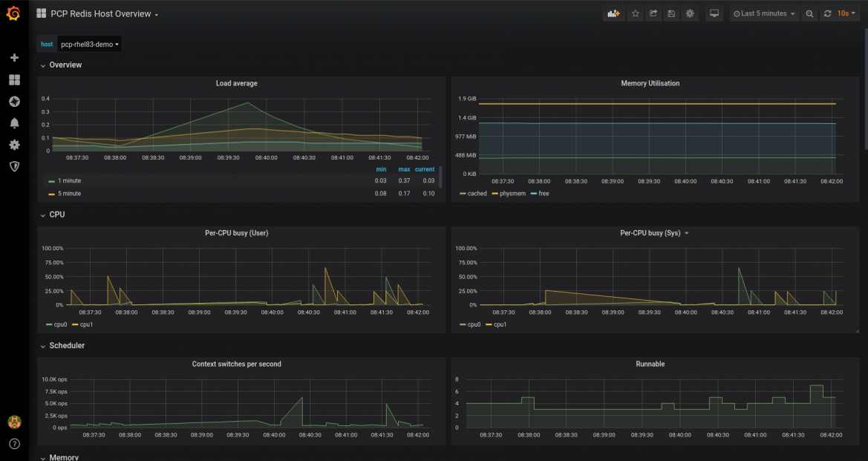The image size is (868, 461).
Task: Open Explore from the left sidebar
Action: coord(14,101)
